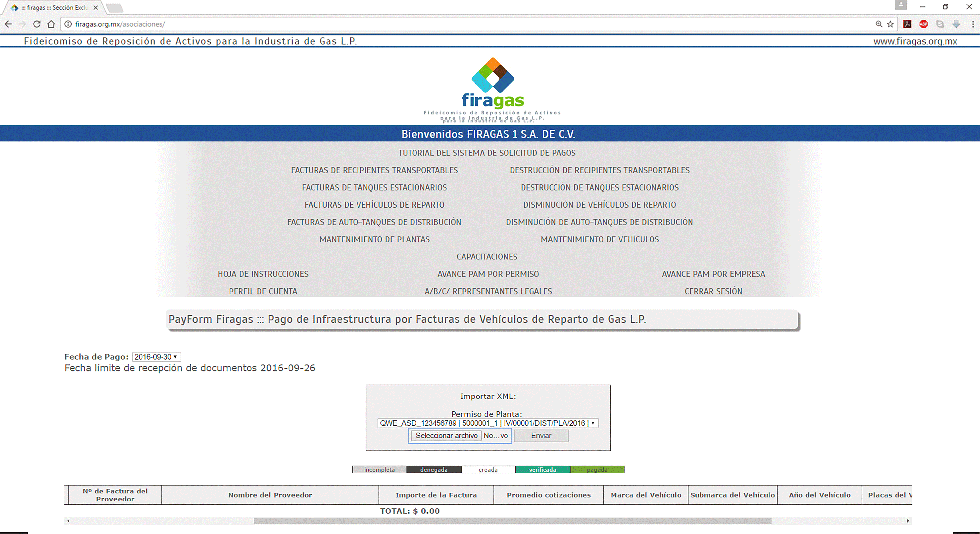Open the Adblock Plus extension icon
980x534 pixels.
(x=924, y=24)
